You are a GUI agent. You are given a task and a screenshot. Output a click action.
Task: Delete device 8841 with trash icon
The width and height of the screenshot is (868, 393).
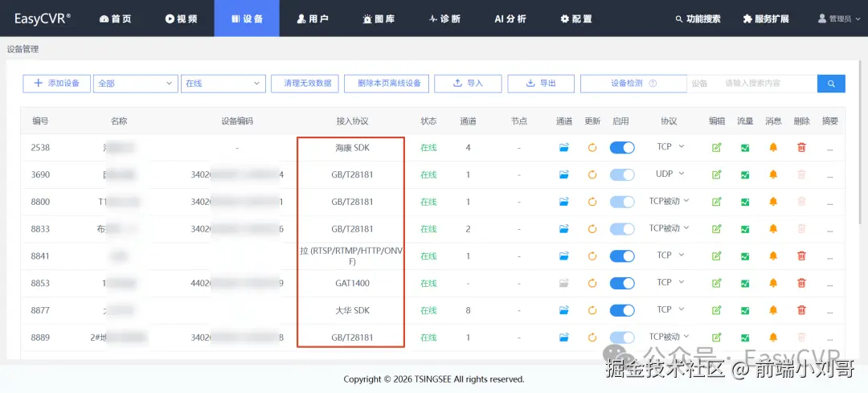point(801,256)
